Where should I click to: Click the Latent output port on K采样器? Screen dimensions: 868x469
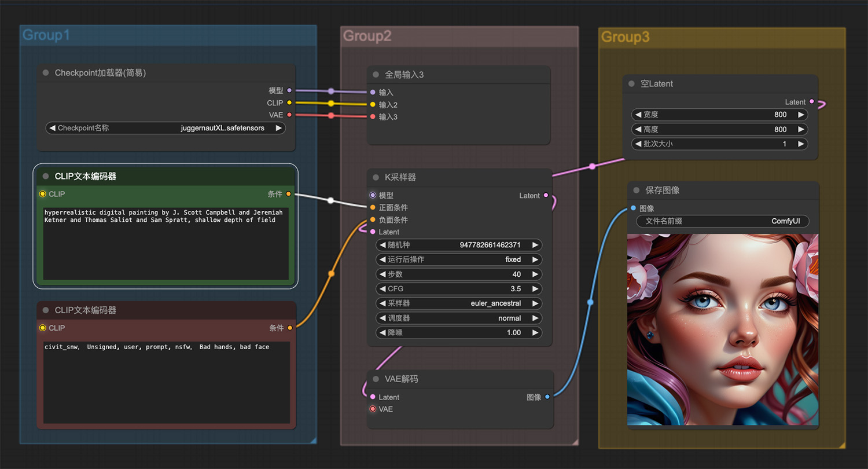point(546,196)
